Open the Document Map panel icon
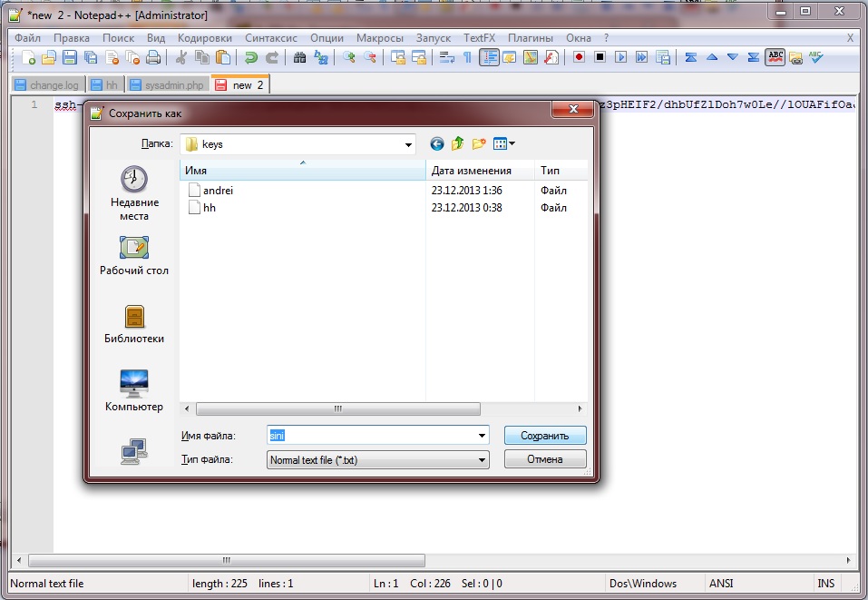The image size is (868, 600). point(531,57)
